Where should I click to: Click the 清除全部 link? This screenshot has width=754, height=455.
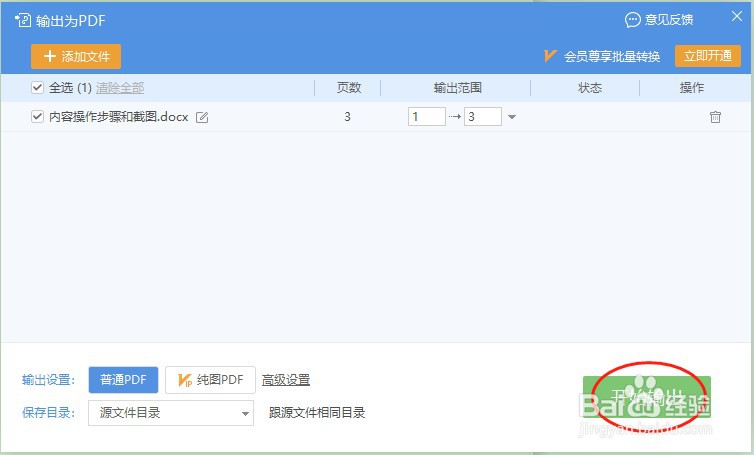[120, 88]
